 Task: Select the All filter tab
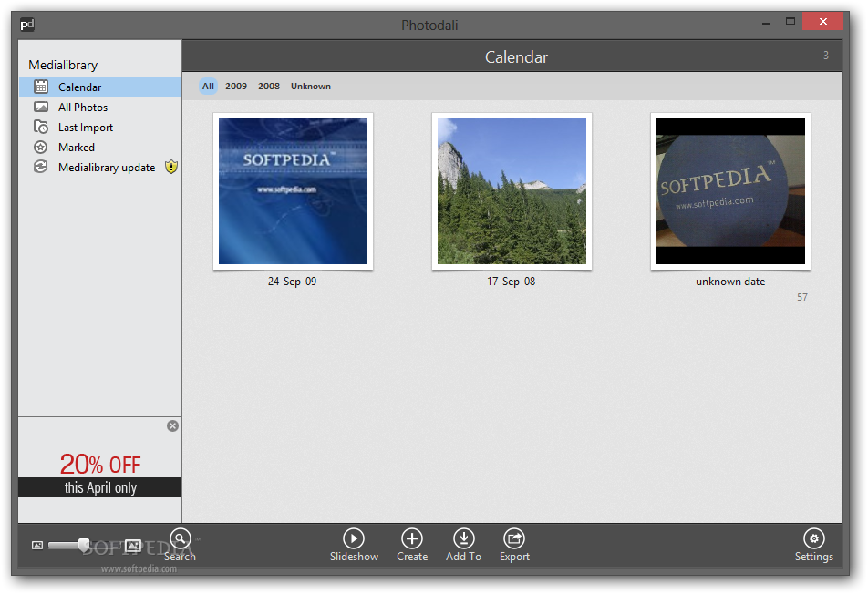pyautogui.click(x=208, y=87)
